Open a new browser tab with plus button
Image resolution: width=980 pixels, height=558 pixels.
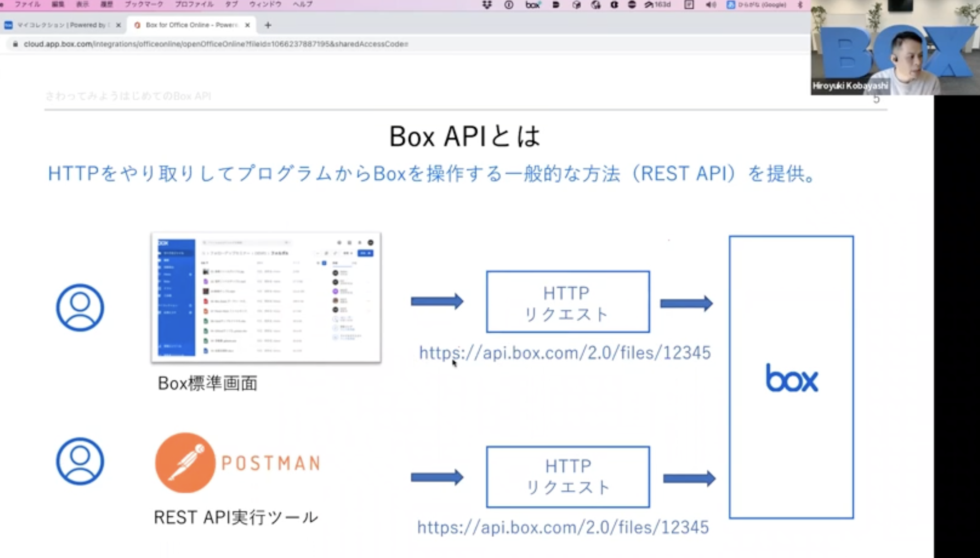click(268, 25)
